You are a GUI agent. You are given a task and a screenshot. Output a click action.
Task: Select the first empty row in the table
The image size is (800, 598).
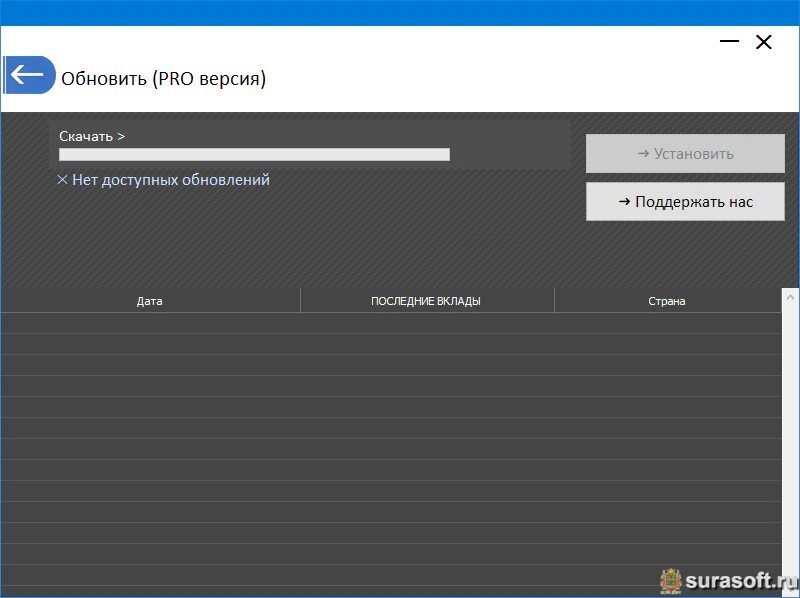(x=390, y=323)
